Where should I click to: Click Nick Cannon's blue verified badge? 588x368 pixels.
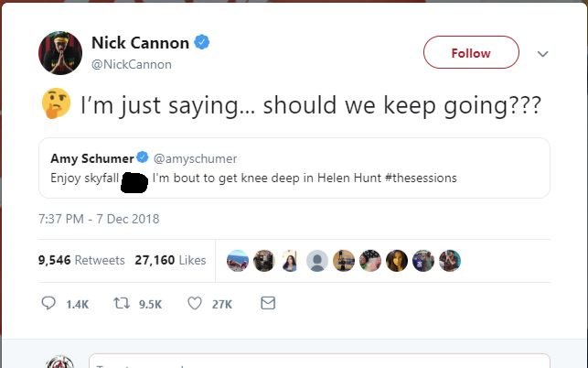pyautogui.click(x=206, y=43)
